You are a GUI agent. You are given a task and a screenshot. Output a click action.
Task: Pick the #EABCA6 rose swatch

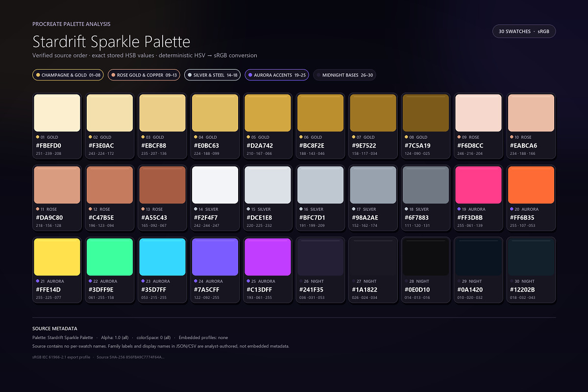531,113
